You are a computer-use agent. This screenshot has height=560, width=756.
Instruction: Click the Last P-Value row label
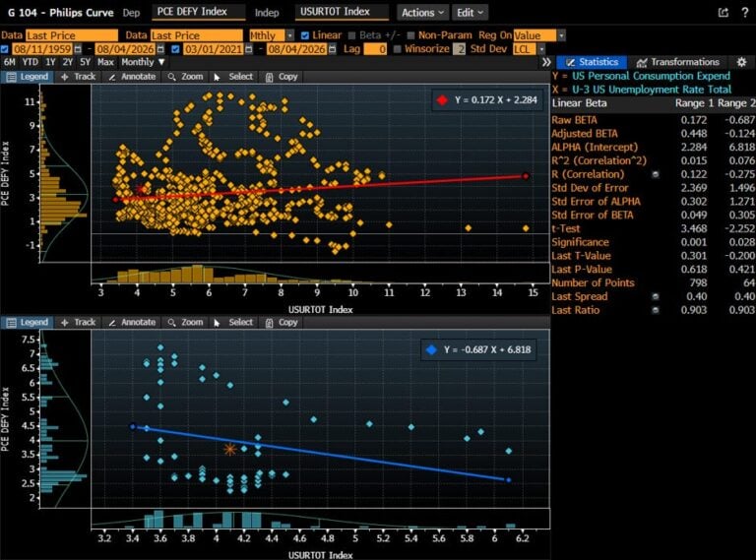(x=582, y=270)
